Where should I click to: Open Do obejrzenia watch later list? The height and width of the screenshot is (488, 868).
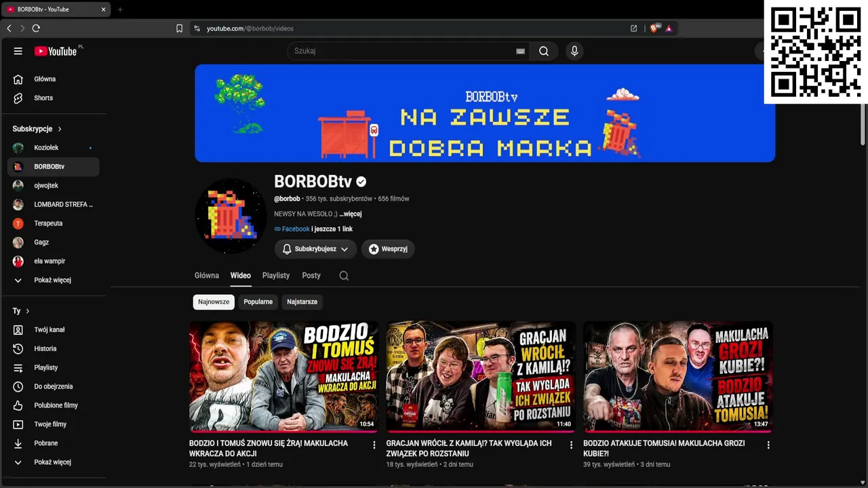coord(53,387)
